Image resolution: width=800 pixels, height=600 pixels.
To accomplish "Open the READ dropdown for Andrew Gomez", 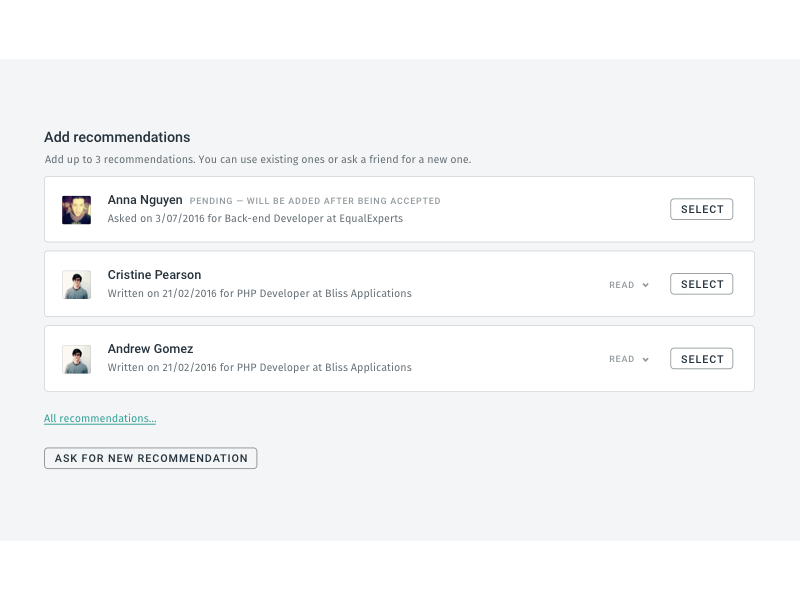I will click(627, 358).
